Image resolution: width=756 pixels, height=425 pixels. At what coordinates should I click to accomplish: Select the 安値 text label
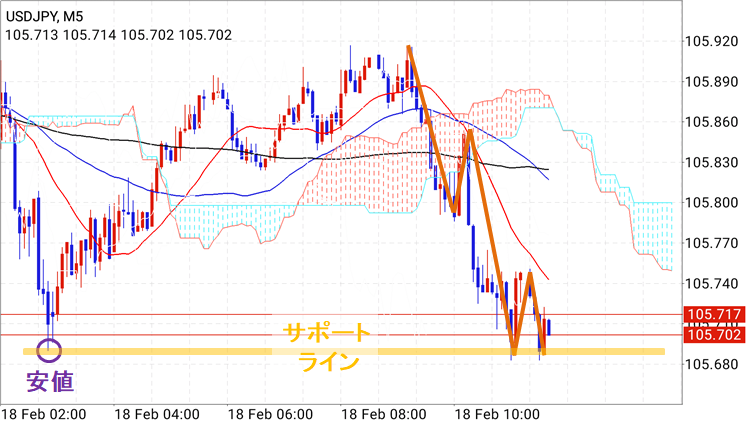(49, 381)
